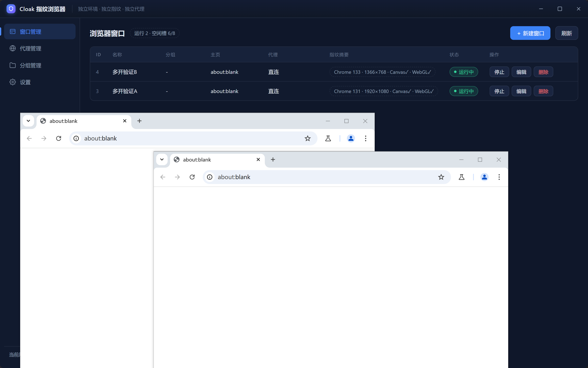Open 代理管理 in the sidebar
This screenshot has height=368, width=588.
40,48
